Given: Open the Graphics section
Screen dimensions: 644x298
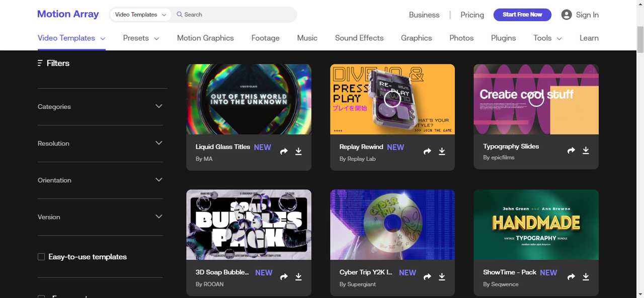Looking at the screenshot, I should 416,38.
